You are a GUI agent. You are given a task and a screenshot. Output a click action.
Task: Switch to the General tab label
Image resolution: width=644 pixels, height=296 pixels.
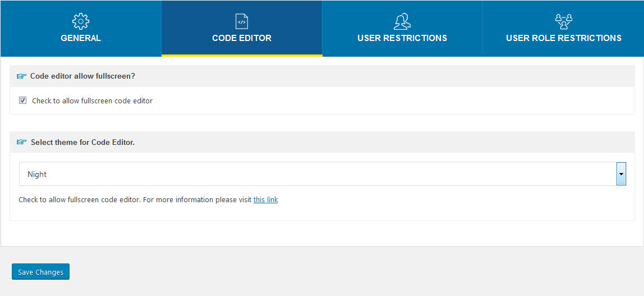click(x=81, y=38)
